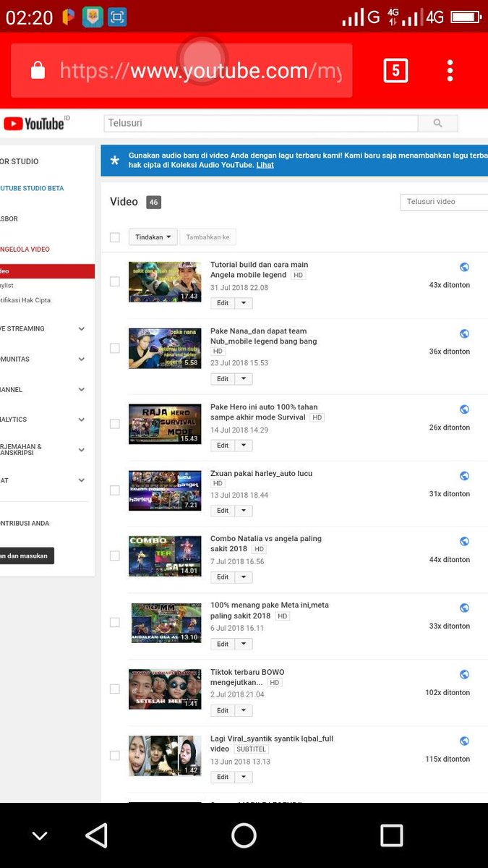The width and height of the screenshot is (488, 868).
Task: Tap the screenshot status bar icon
Action: click(117, 17)
